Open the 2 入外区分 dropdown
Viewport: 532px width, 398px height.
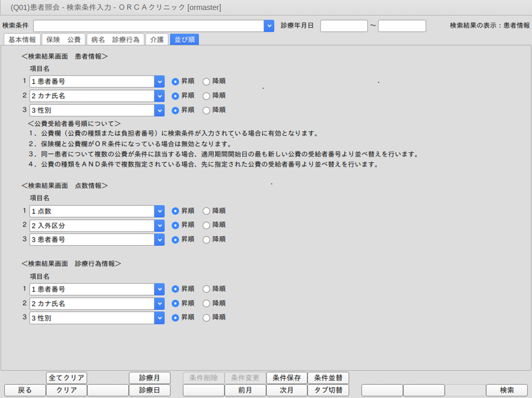159,225
